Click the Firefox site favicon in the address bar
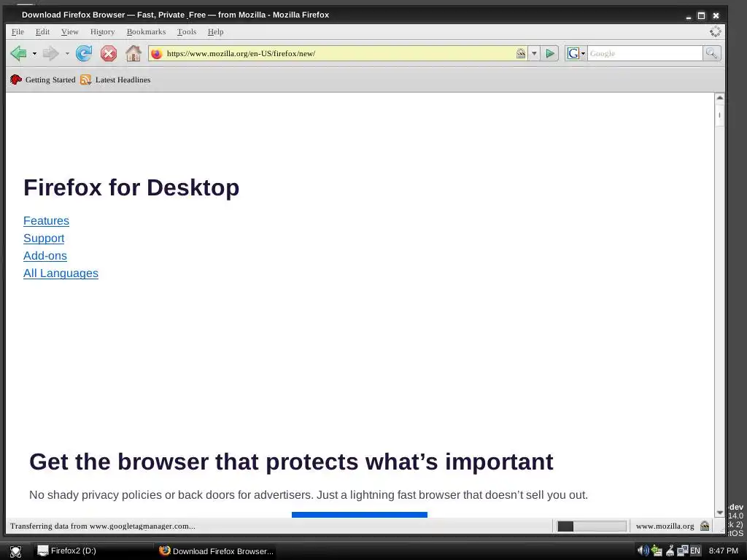The height and width of the screenshot is (560, 747). click(156, 54)
